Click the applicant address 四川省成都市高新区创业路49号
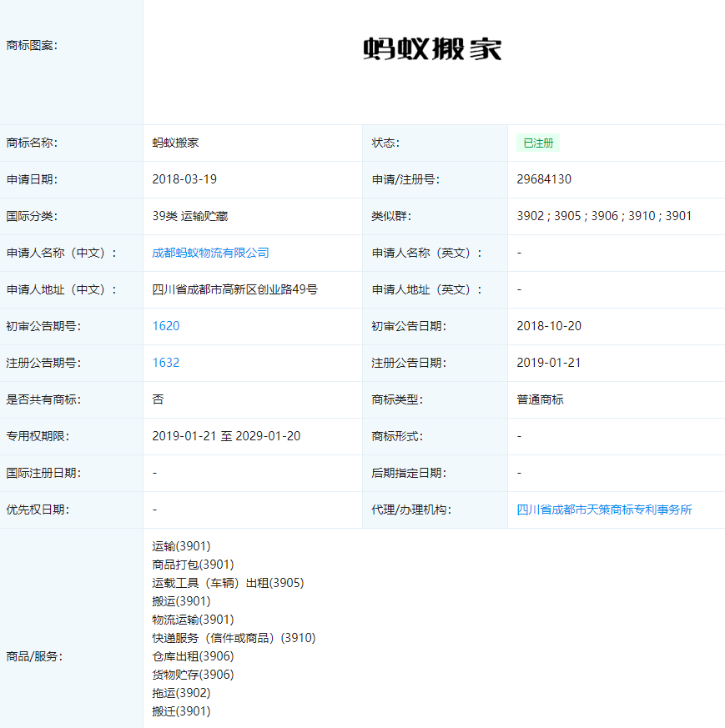 [x=236, y=289]
